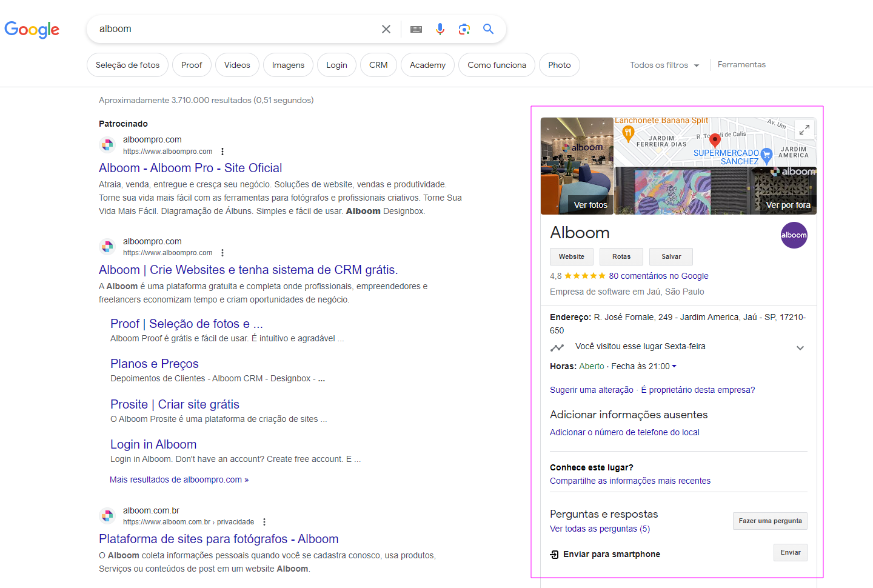Select the Proof filter chip
Viewport: 873px width, 588px height.
pos(192,65)
